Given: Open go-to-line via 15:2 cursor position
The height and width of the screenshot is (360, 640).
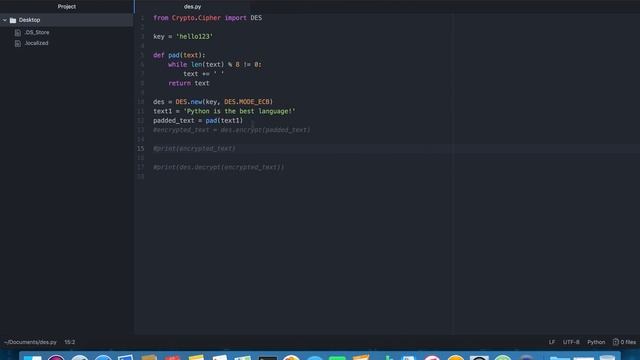Looking at the screenshot, I should [x=70, y=342].
